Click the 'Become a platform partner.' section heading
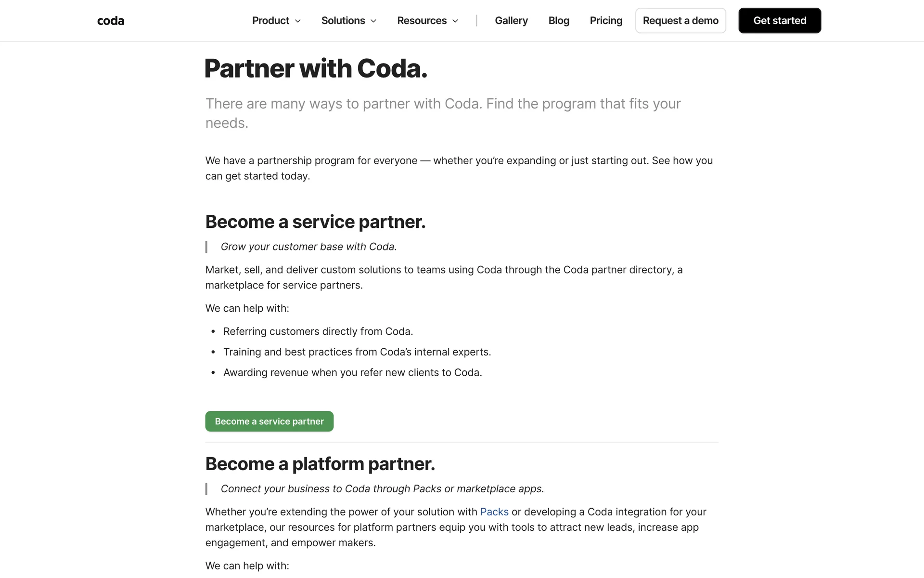The image size is (924, 578). coord(320,464)
